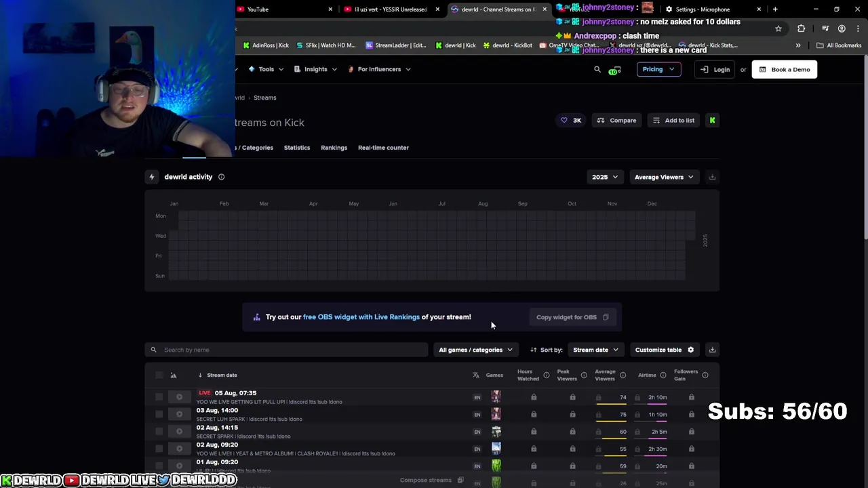Click the Customize table button
This screenshot has height=488, width=868.
[x=665, y=350]
